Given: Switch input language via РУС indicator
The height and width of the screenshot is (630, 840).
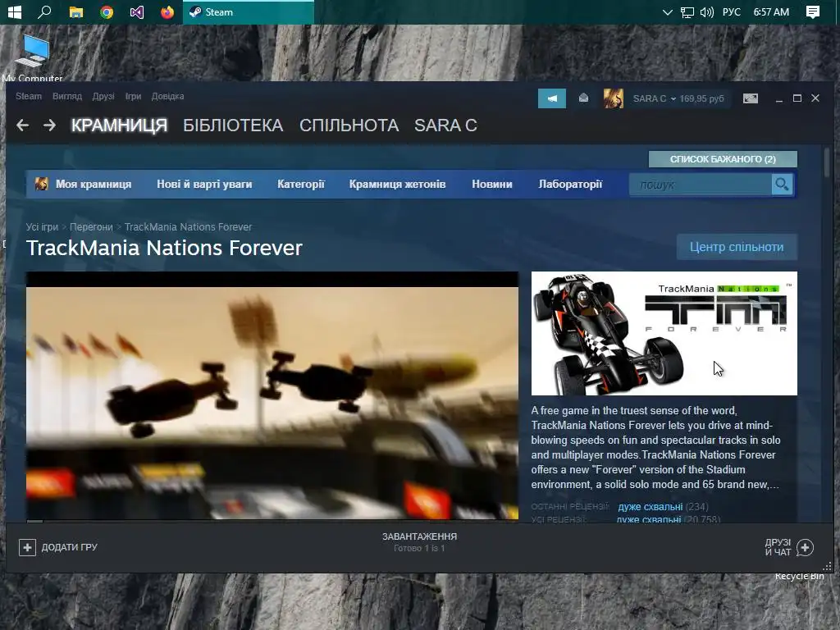Looking at the screenshot, I should (x=731, y=11).
